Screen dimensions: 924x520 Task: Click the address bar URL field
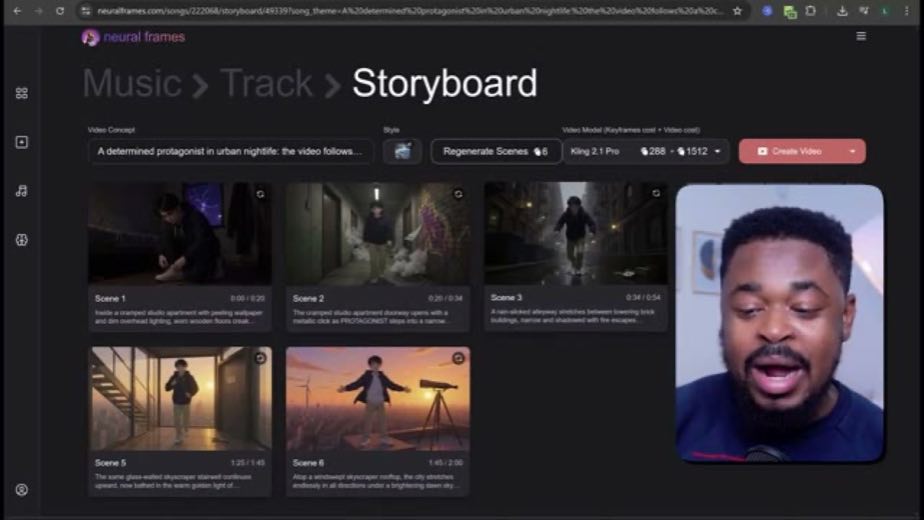coord(410,11)
